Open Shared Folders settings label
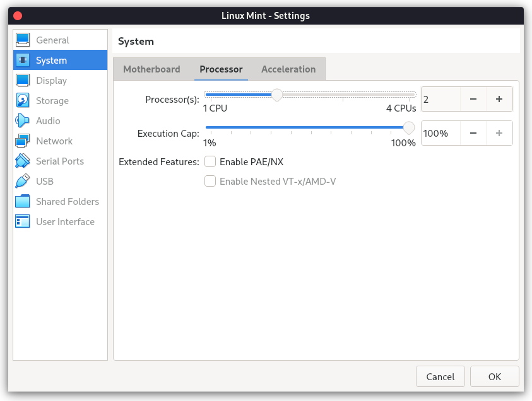Viewport: 532px width, 401px height. (68, 201)
